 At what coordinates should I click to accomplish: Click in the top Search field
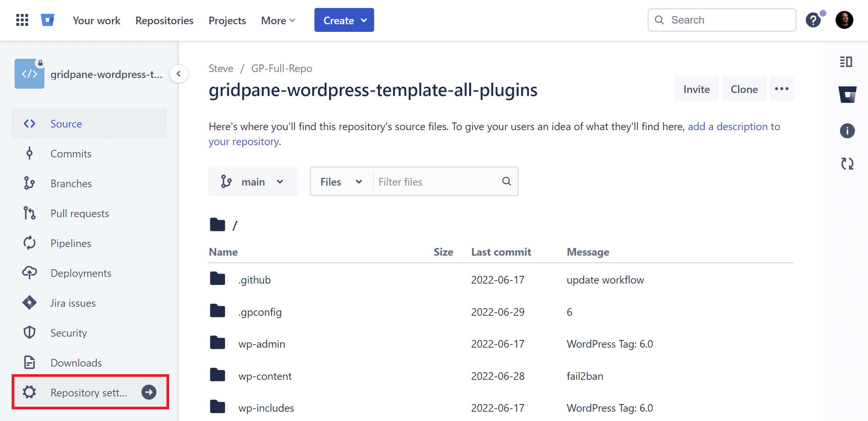tap(722, 20)
